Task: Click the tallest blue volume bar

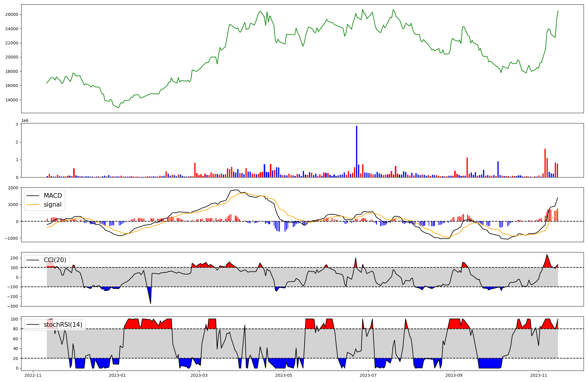Action: pos(357,151)
